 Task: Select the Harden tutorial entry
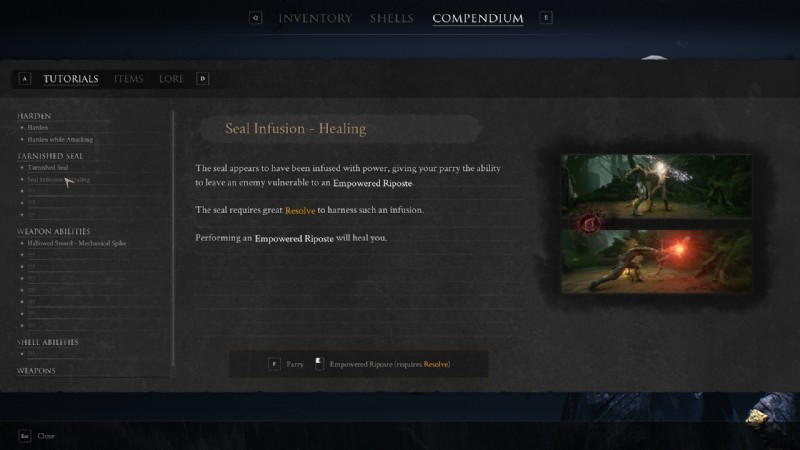click(38, 128)
